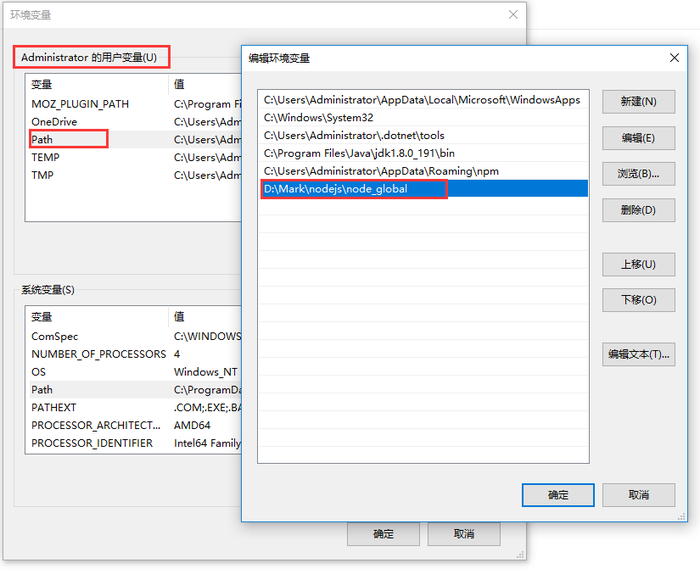Delete entry with 删除(D) button
Image resolution: width=700 pixels, height=574 pixels.
pyautogui.click(x=638, y=210)
